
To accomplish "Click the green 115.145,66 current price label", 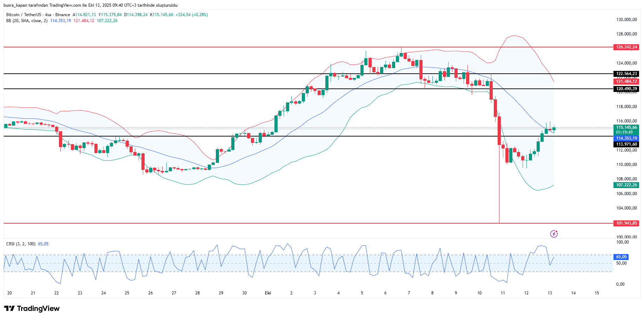I will point(626,128).
